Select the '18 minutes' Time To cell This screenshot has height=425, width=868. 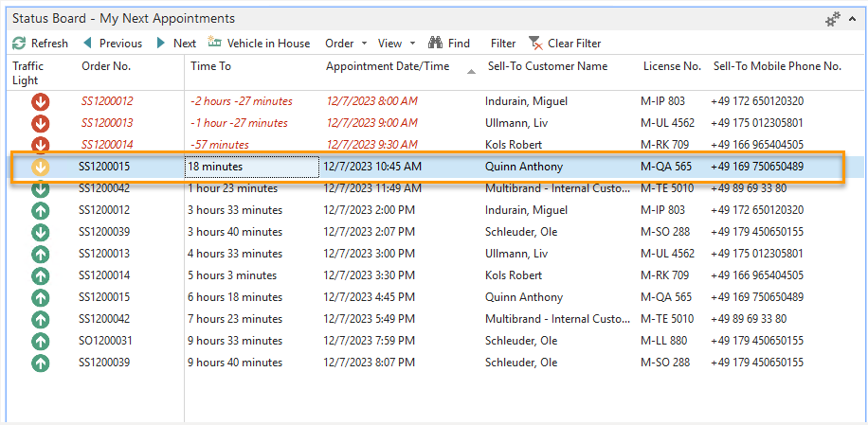(251, 167)
